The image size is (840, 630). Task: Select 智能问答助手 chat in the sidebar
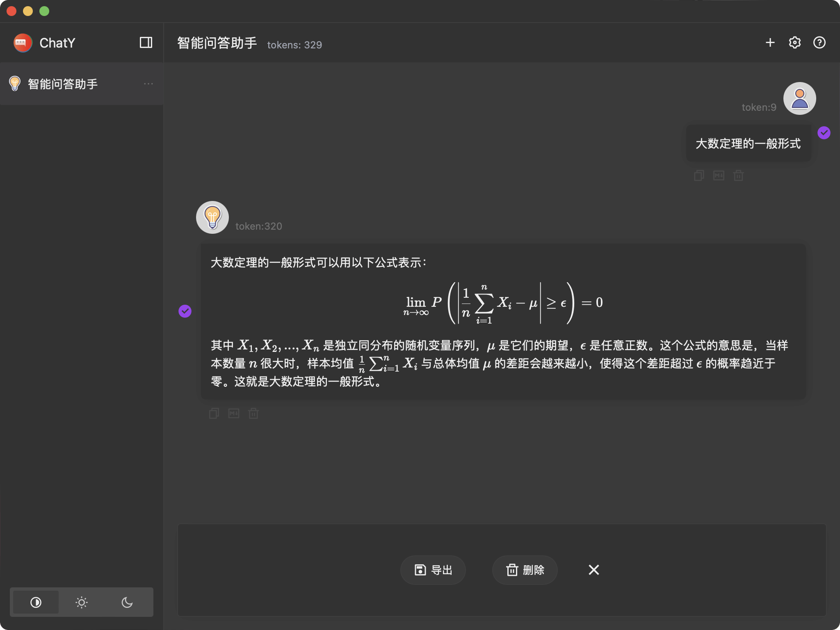[x=63, y=84]
